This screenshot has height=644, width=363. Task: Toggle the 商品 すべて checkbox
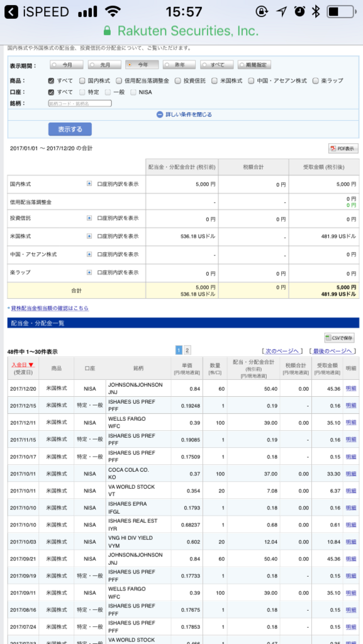[x=52, y=80]
